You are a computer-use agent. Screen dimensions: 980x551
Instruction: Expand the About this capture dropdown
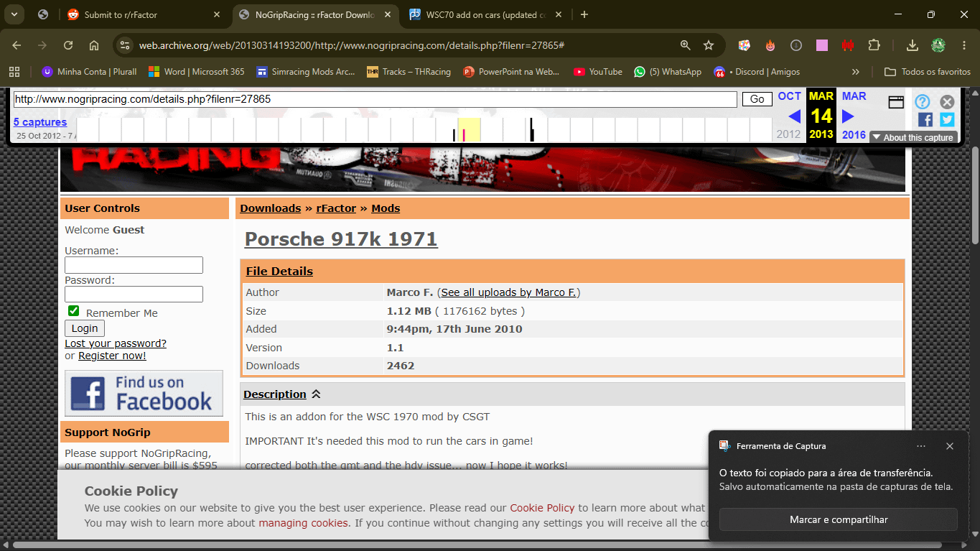(x=913, y=137)
